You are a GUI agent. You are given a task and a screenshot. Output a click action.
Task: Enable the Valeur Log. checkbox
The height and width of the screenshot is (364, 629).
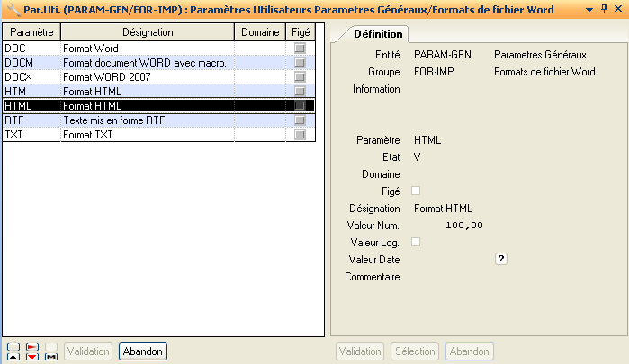coord(416,242)
